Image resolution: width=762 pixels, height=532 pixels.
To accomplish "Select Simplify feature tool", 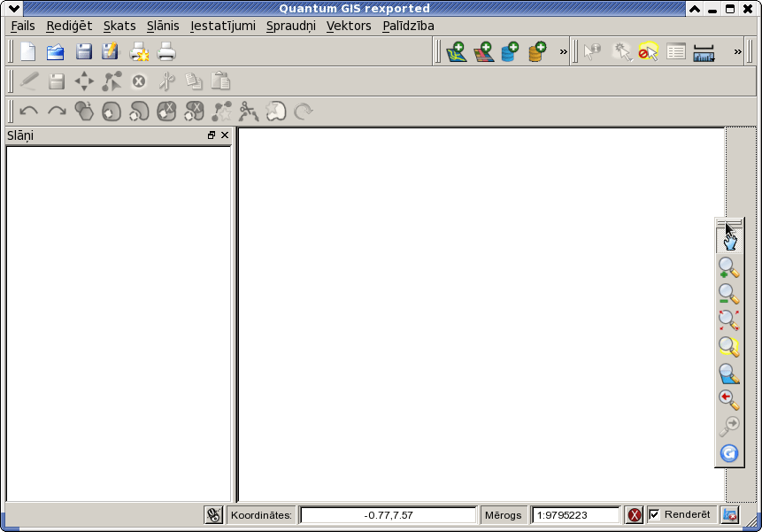I will click(84, 111).
